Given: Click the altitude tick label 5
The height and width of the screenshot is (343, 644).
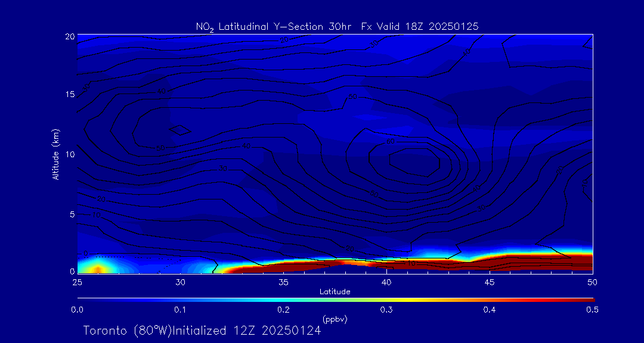Looking at the screenshot, I should coord(70,214).
